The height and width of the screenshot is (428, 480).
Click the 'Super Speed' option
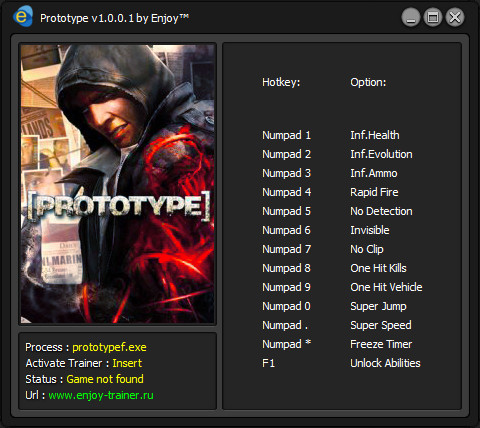[381, 325]
